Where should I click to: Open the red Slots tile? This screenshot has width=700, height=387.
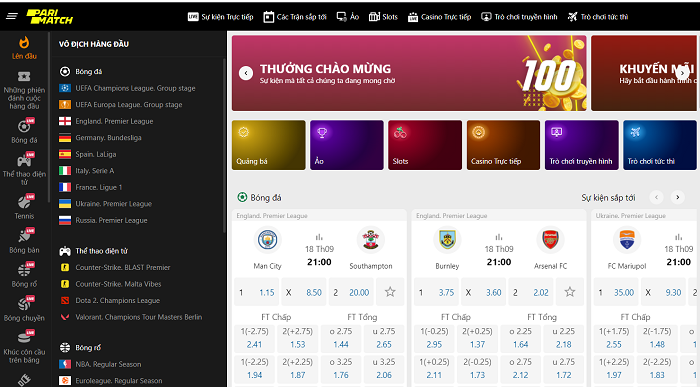click(425, 145)
